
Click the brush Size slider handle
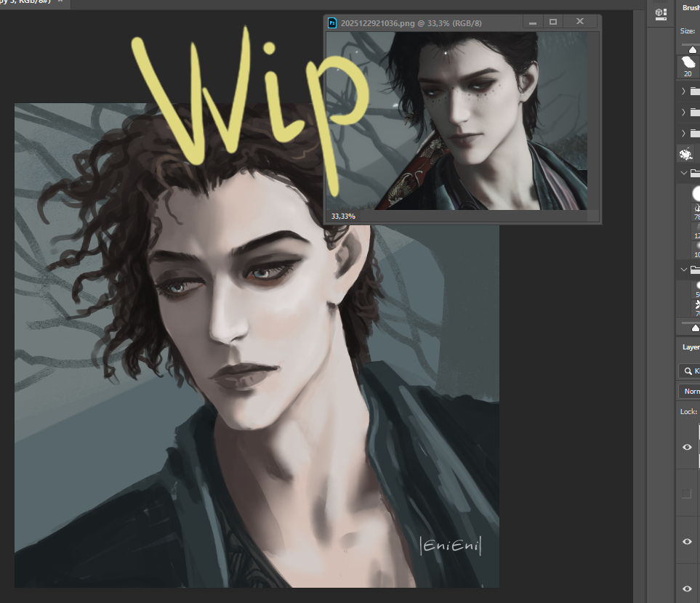tap(693, 48)
